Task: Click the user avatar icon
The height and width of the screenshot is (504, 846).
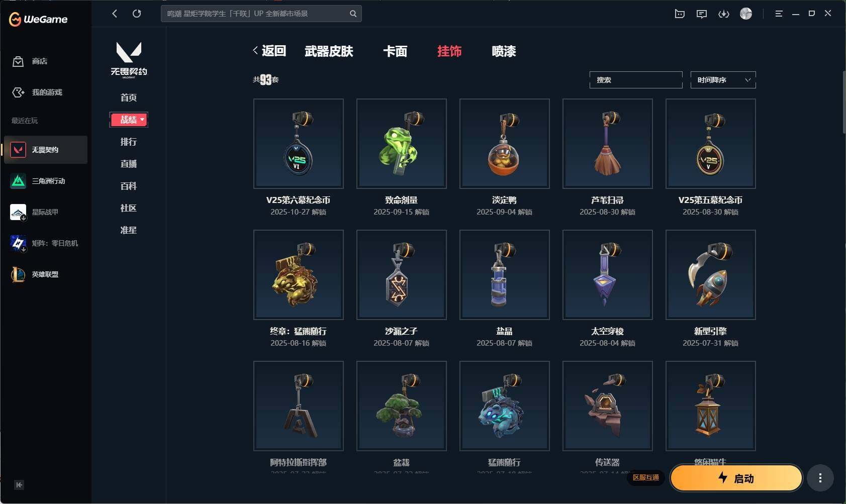Action: [x=746, y=14]
